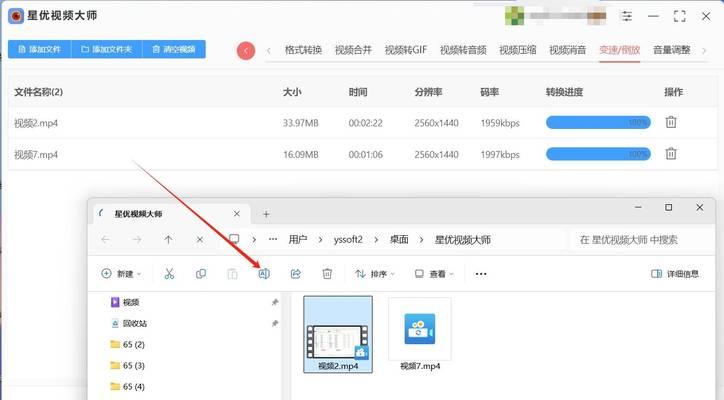Select the 视频2.mp4 file thumbnail in Explorer

[338, 335]
